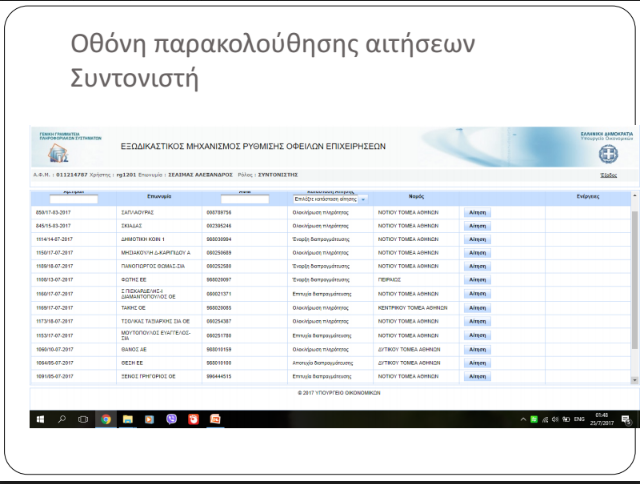Switch to Google Chrome in the taskbar

[x=104, y=420]
